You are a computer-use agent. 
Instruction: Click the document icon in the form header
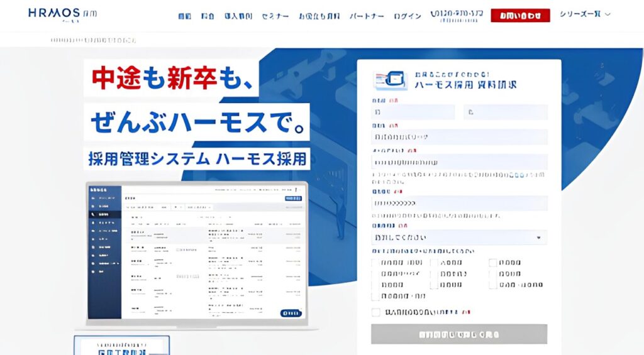pyautogui.click(x=390, y=80)
